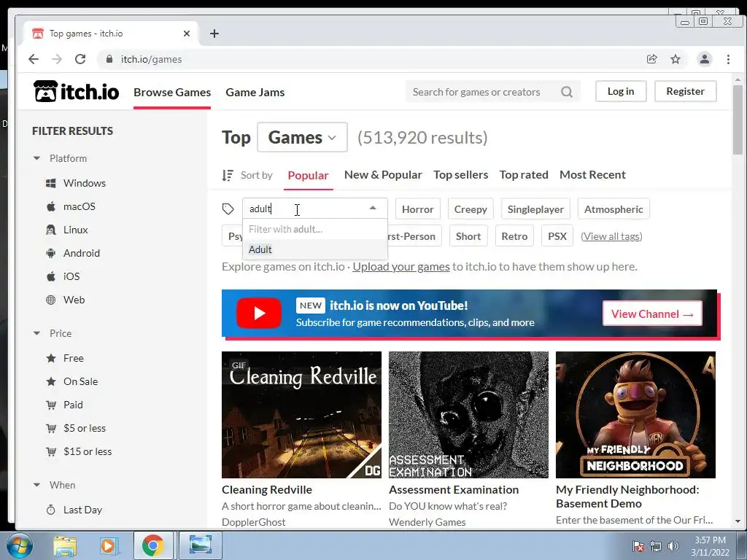Open Windows Start button

click(20, 545)
